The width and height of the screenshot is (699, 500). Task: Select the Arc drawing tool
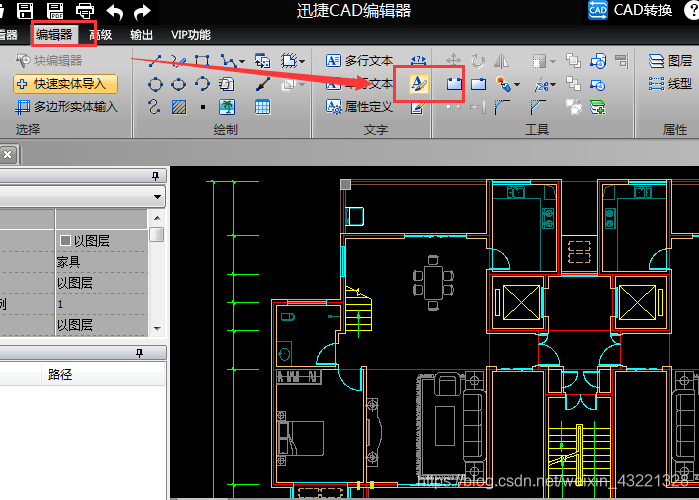[202, 84]
